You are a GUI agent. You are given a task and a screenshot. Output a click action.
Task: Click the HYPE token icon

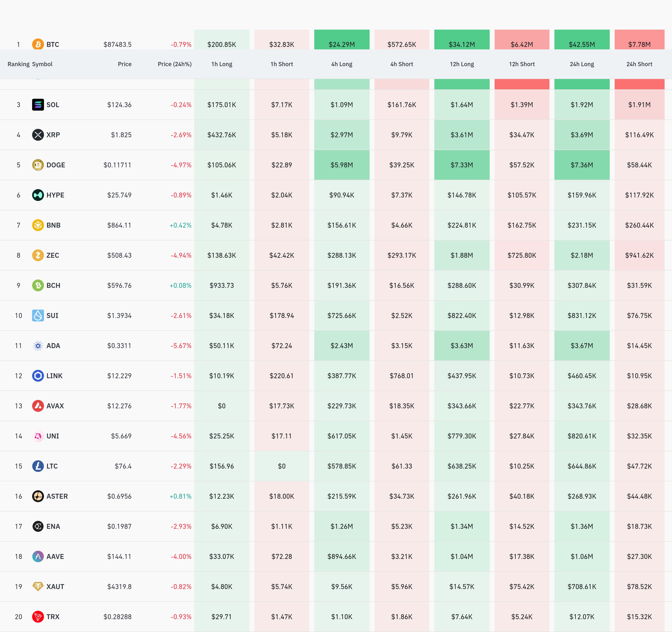pyautogui.click(x=38, y=195)
